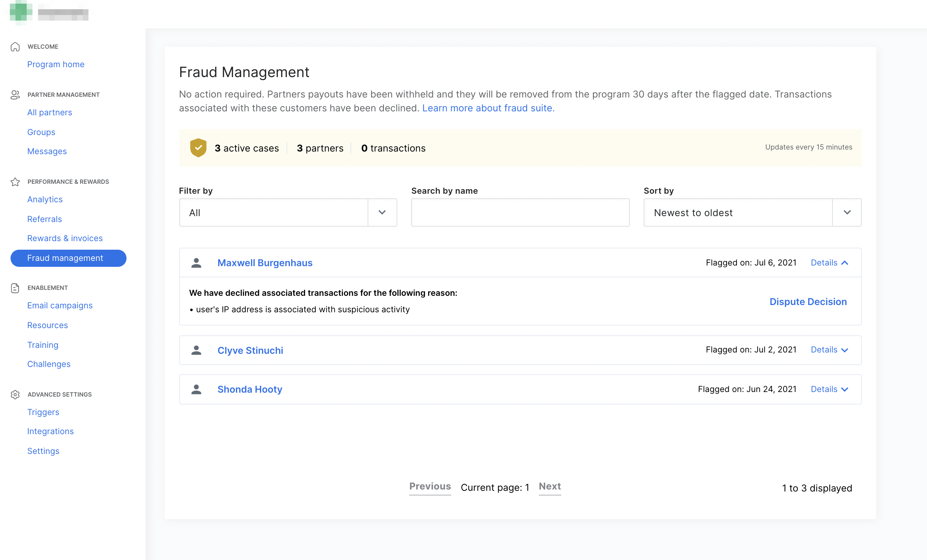This screenshot has width=927, height=560.
Task: Navigate to Email campaigns
Action: [x=60, y=305]
